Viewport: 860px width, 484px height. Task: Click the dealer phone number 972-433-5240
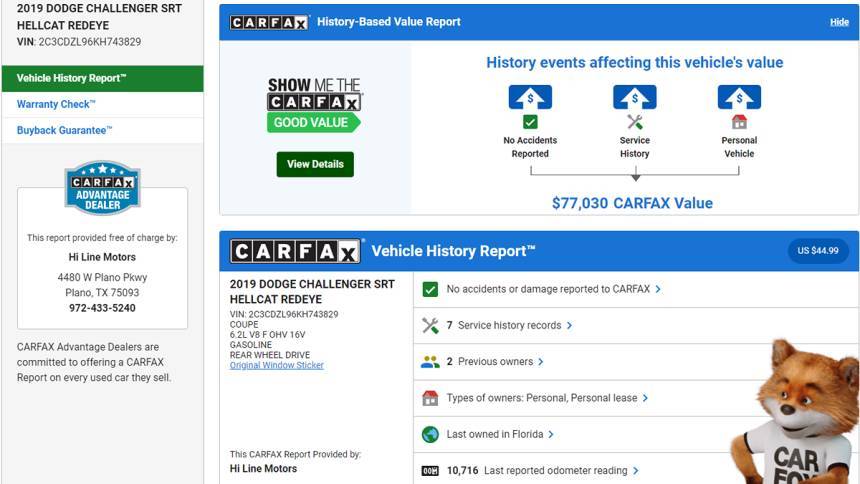click(102, 308)
